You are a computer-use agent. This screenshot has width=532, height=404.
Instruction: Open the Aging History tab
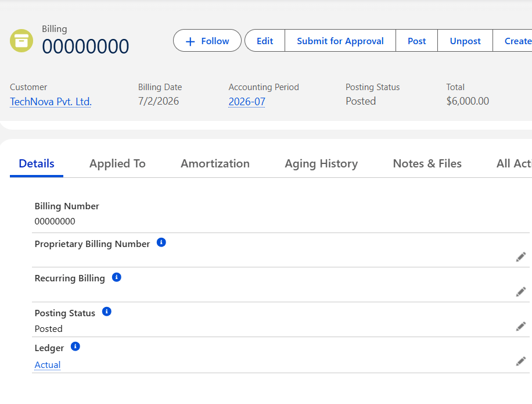point(321,164)
